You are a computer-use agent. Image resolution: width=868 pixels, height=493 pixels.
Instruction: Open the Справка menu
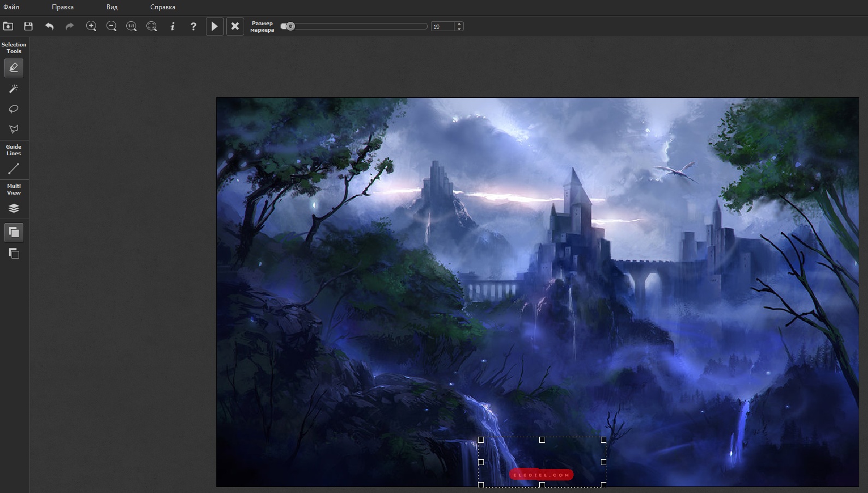(163, 7)
